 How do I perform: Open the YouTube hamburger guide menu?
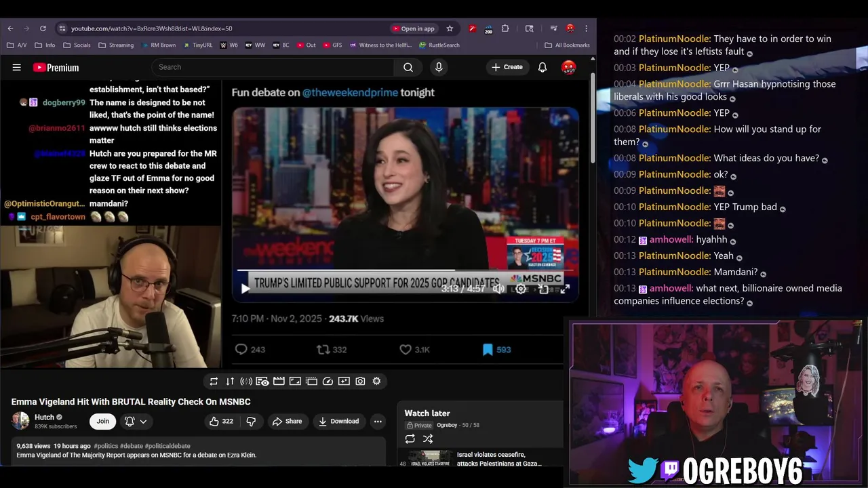pyautogui.click(x=17, y=67)
